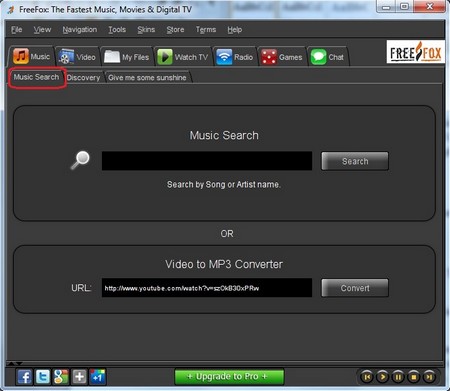Share via the Facebook icon
Screen dimensions: 450x391
tap(25, 377)
